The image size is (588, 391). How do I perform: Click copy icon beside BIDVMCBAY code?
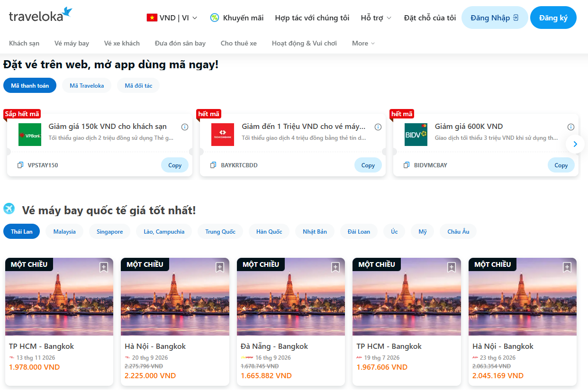(407, 165)
